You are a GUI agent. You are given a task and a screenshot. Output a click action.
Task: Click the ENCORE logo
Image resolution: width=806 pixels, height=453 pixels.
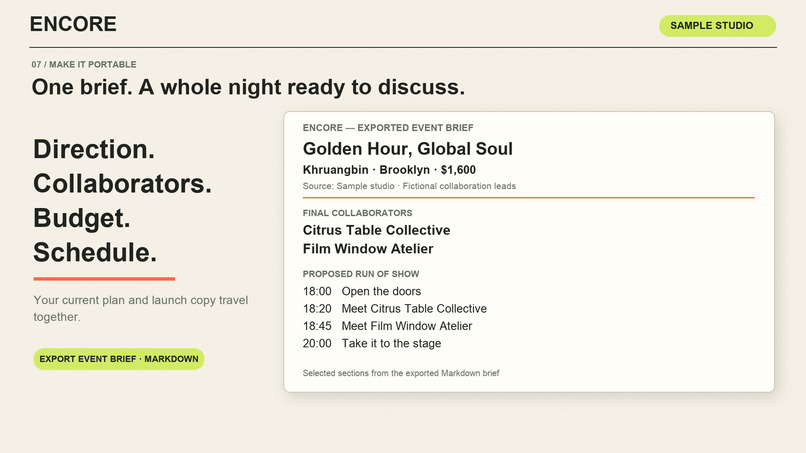73,24
